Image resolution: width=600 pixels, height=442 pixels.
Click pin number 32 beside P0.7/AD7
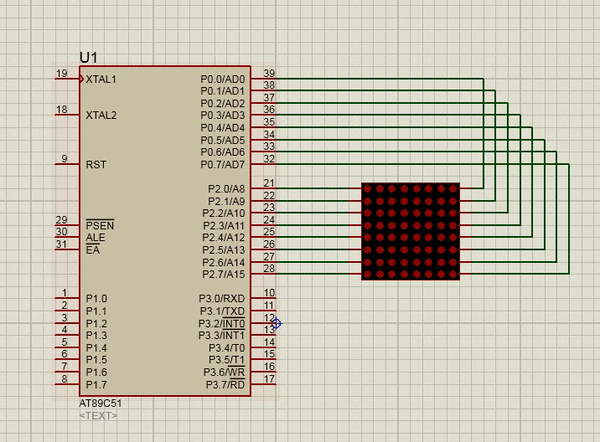269,158
